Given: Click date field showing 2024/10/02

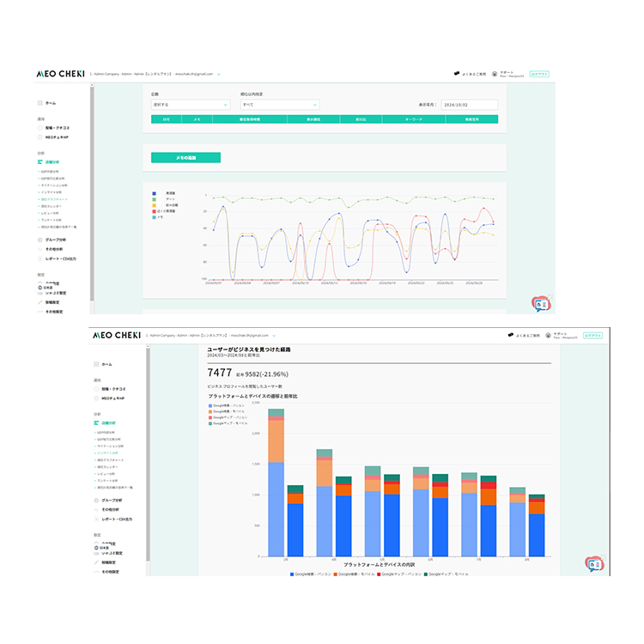Looking at the screenshot, I should (x=470, y=105).
